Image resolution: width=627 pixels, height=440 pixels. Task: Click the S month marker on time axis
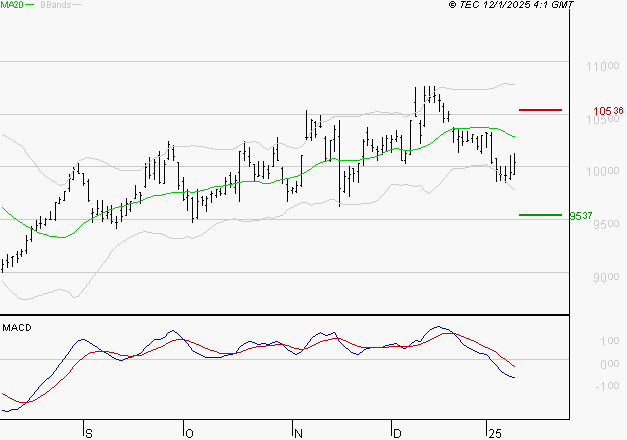pos(89,434)
